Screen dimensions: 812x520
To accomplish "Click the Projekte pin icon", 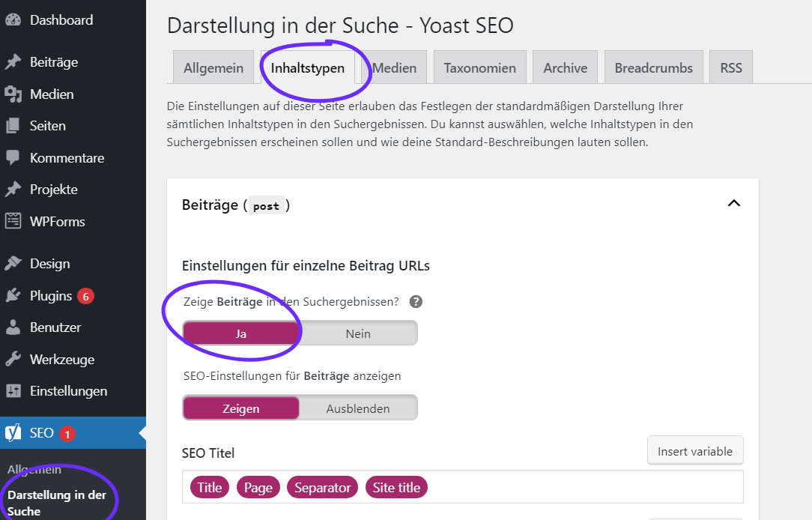I will (13, 190).
